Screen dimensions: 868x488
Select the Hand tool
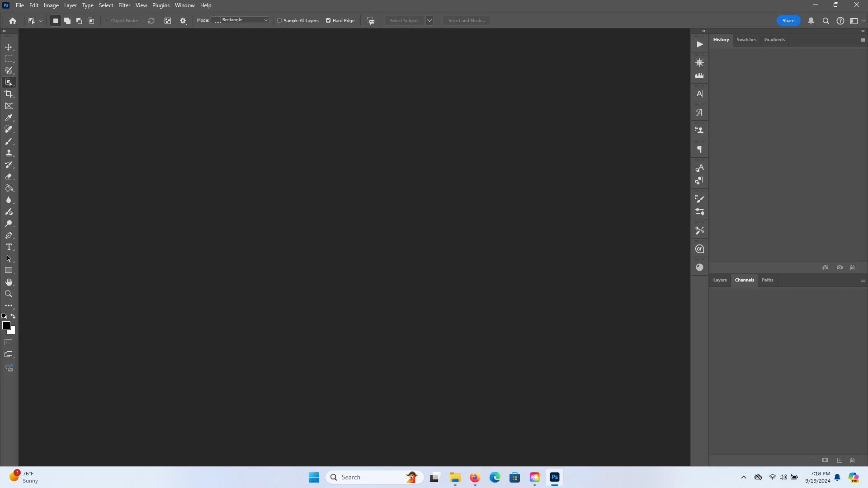click(9, 282)
